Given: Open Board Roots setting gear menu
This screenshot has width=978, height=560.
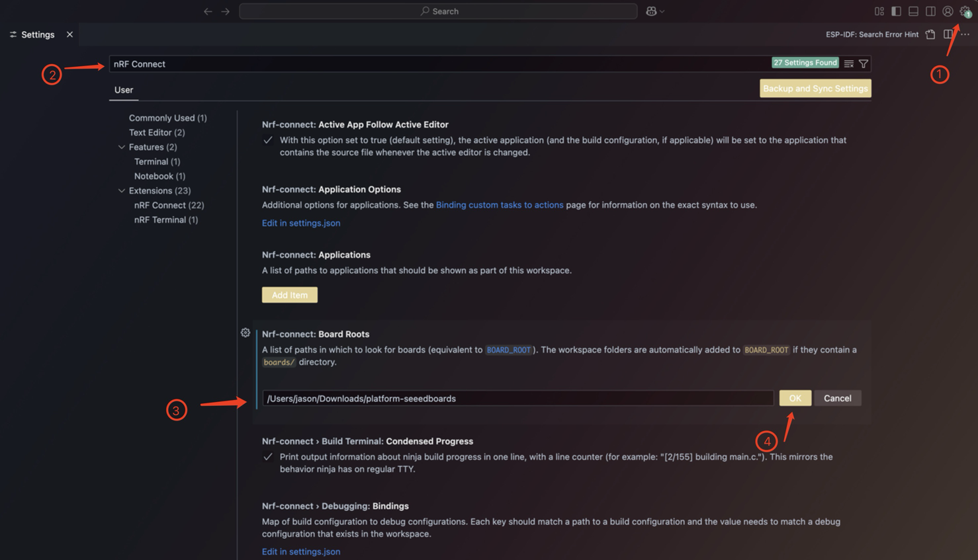Looking at the screenshot, I should pos(245,333).
